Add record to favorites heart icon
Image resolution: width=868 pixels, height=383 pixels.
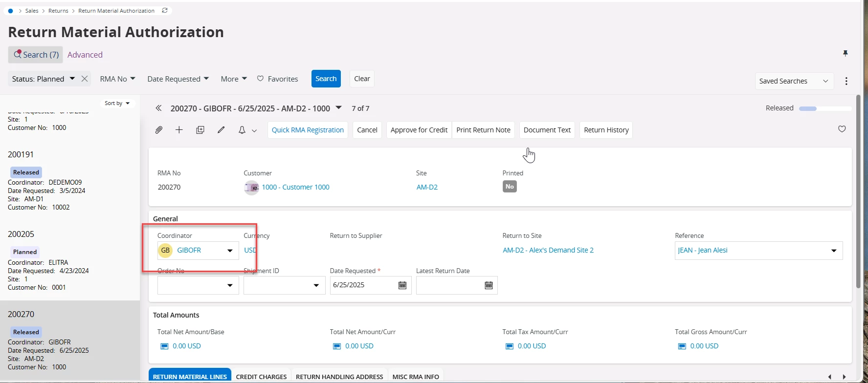click(842, 129)
